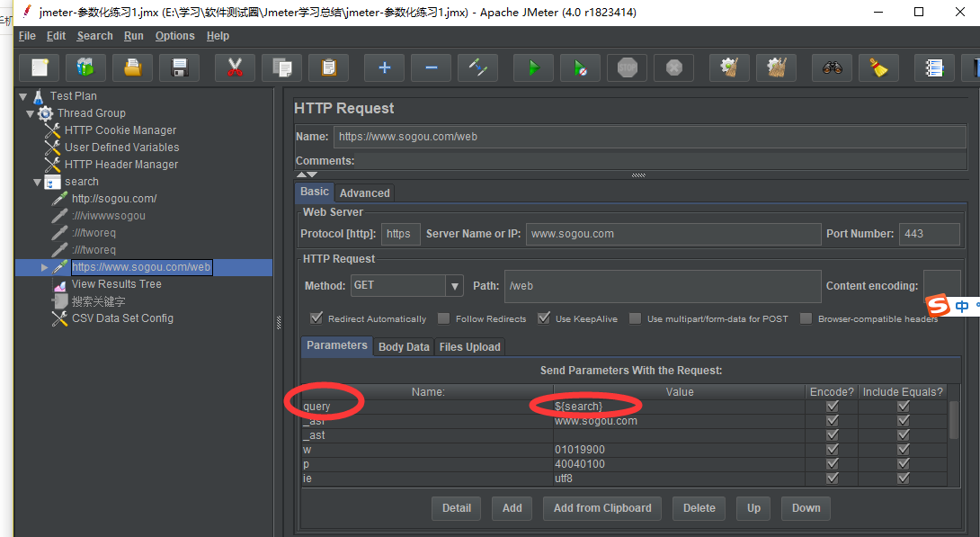This screenshot has height=537, width=980.
Task: Select User Defined Variables item
Action: (x=122, y=148)
